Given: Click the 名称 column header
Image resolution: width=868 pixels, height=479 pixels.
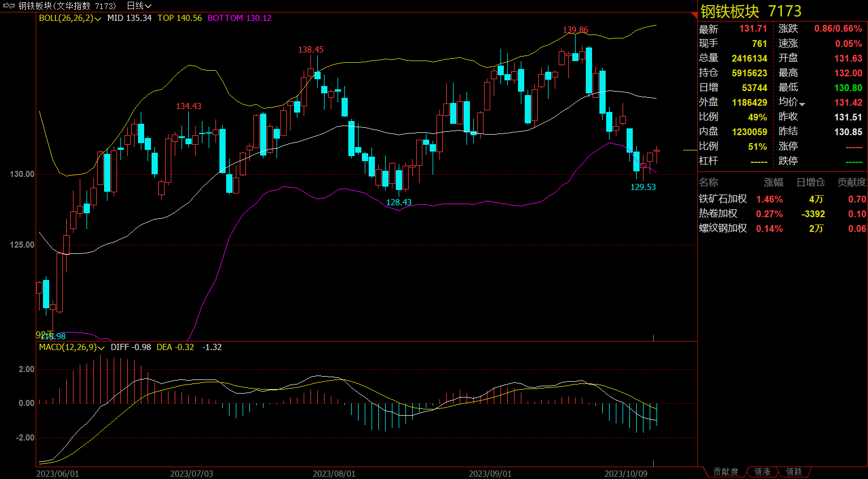Looking at the screenshot, I should tap(709, 182).
